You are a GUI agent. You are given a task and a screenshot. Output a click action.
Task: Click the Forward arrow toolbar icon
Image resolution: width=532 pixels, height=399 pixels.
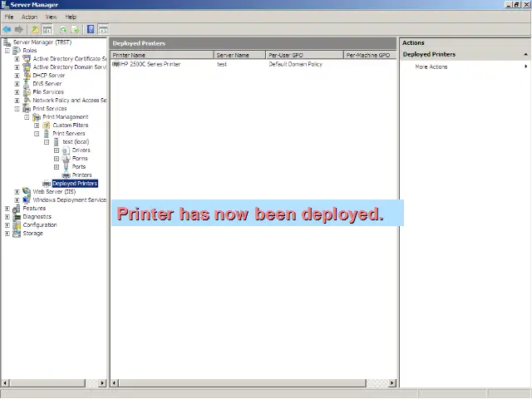(x=19, y=29)
